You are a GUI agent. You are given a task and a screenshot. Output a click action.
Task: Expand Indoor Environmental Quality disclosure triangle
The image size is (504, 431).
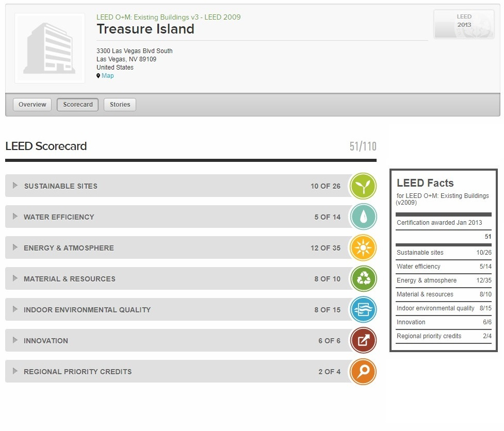click(15, 309)
